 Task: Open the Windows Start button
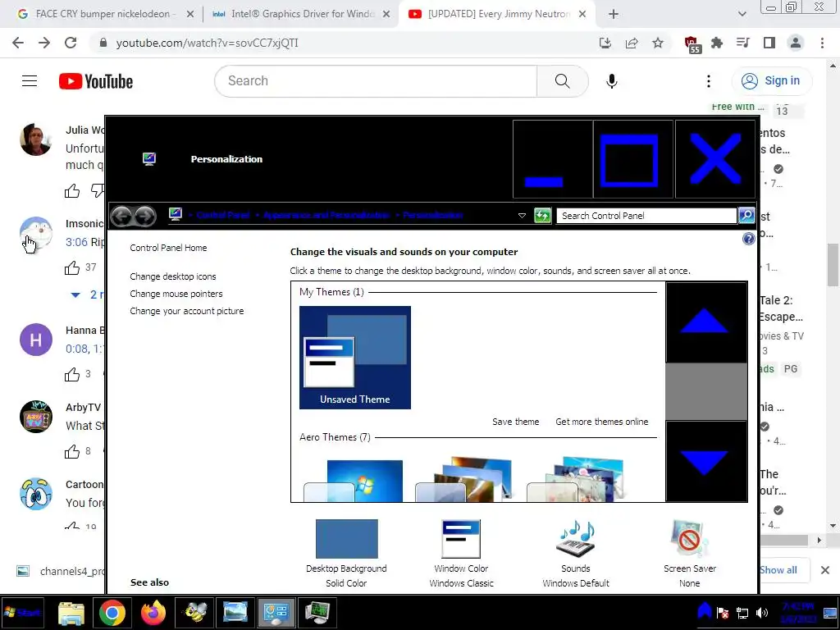pos(22,612)
